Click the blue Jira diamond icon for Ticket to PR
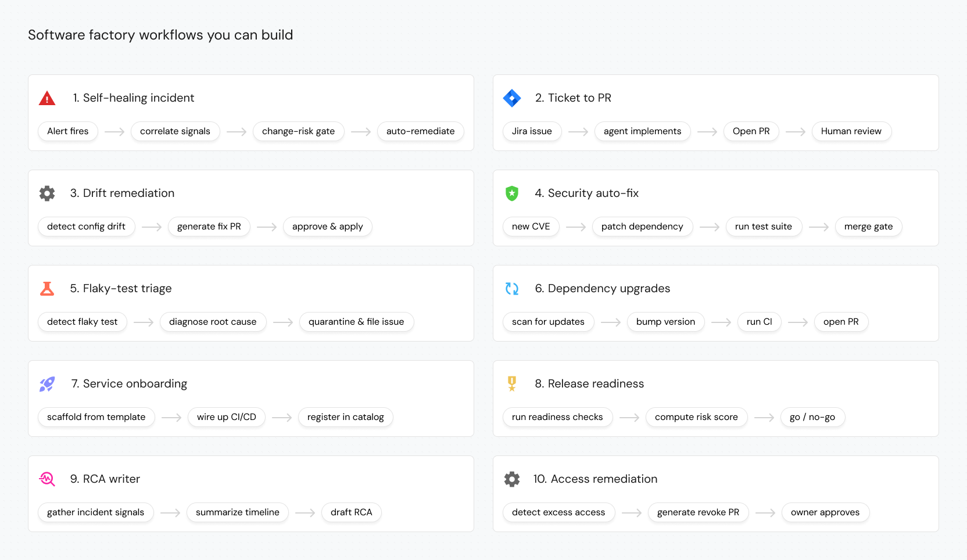This screenshot has height=560, width=967. coord(512,98)
